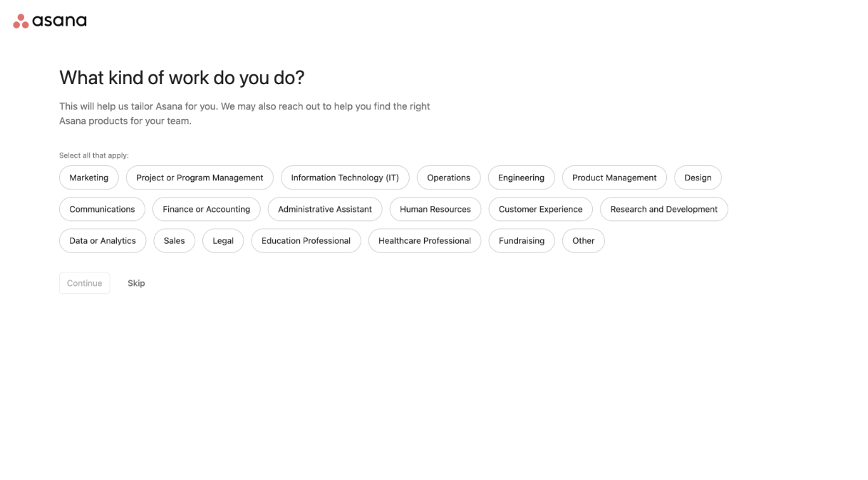Click the Asana logo
868x480 pixels.
(50, 21)
